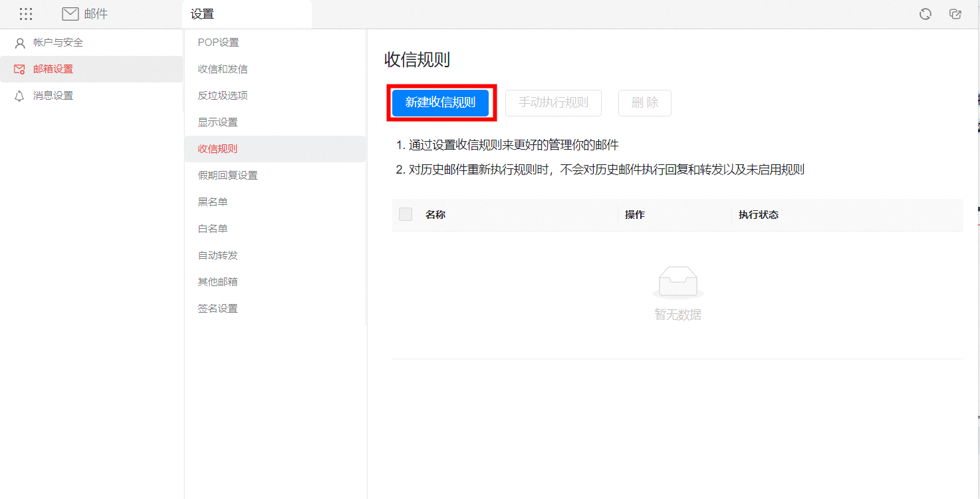Click the 名称 column header
The height and width of the screenshot is (499, 980).
point(435,215)
